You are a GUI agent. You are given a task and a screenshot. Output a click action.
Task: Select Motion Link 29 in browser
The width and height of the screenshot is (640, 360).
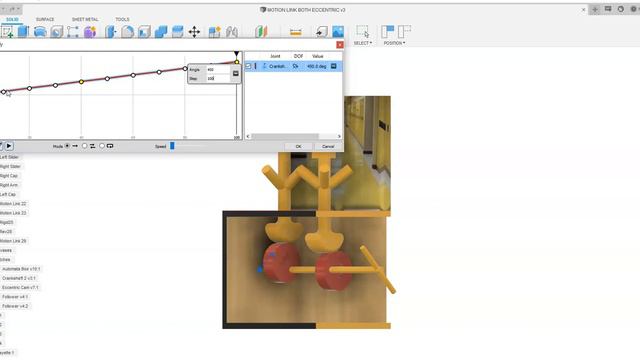coord(13,241)
